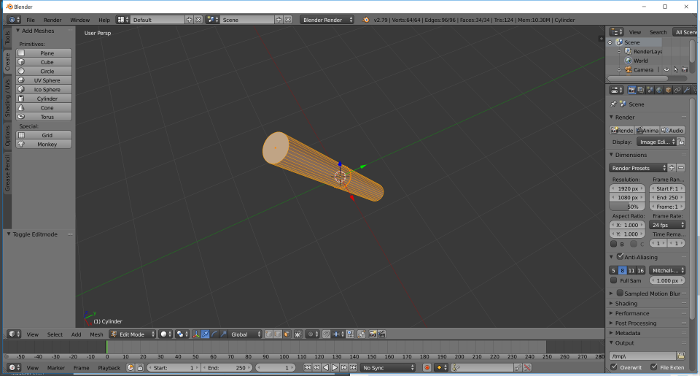Viewport: 700px width, 376px height.
Task: Click the add screen layout plus icon
Action: pyautogui.click(x=189, y=20)
